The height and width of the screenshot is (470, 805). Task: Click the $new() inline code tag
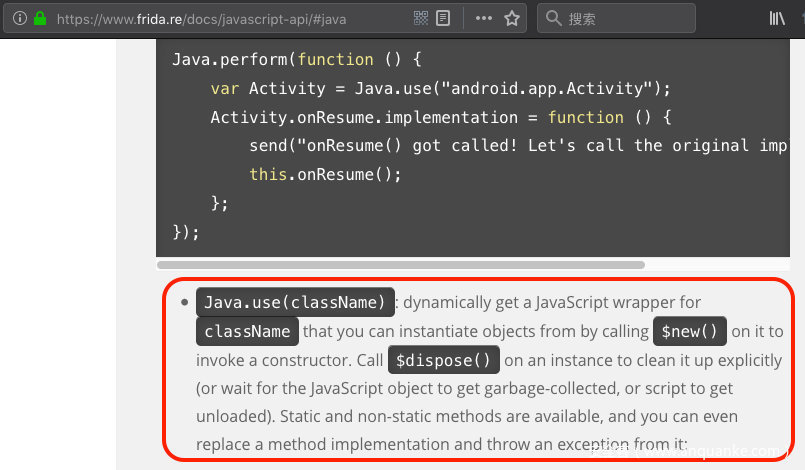[x=689, y=331]
